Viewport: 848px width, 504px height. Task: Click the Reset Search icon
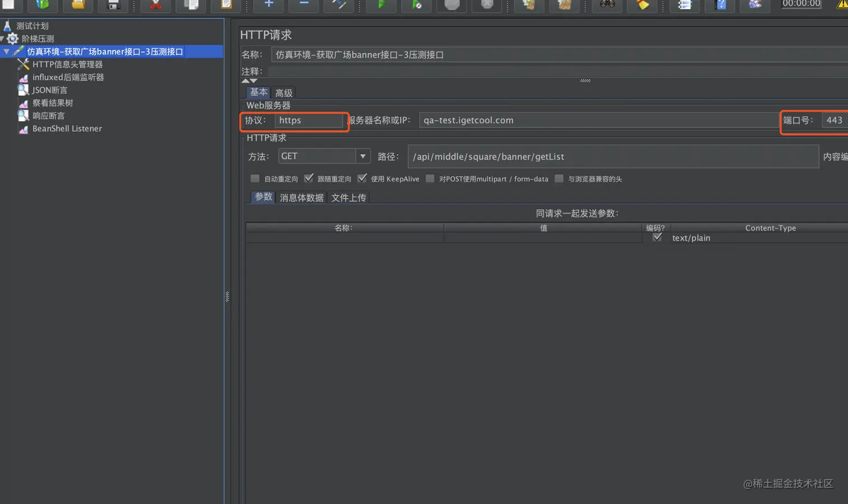click(x=642, y=4)
